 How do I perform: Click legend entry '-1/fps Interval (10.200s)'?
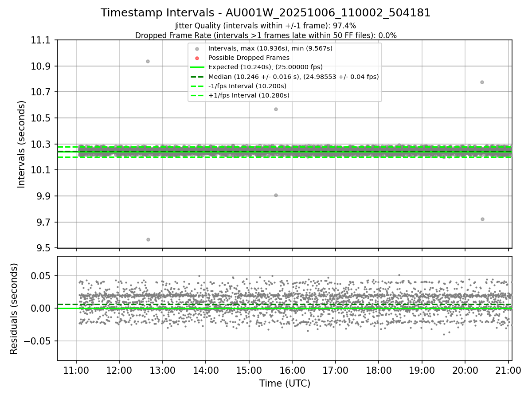tap(247, 86)
